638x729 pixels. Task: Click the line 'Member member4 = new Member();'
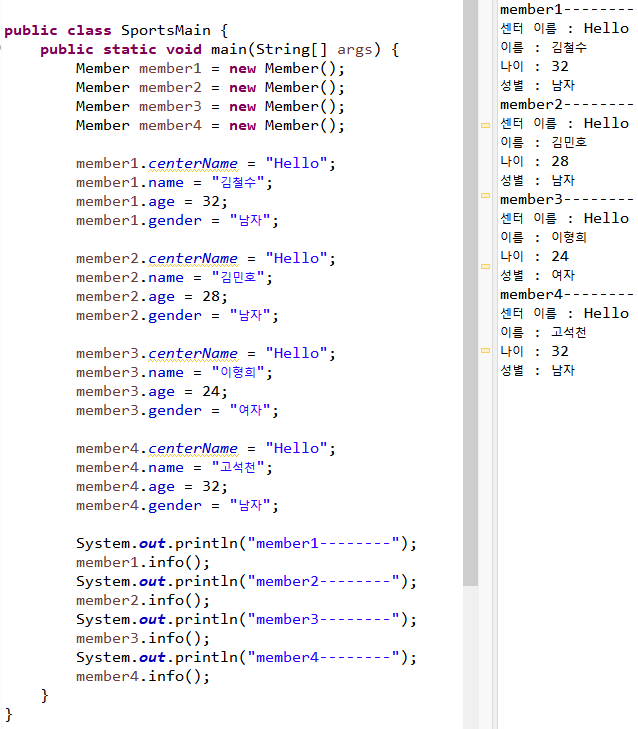[210, 126]
